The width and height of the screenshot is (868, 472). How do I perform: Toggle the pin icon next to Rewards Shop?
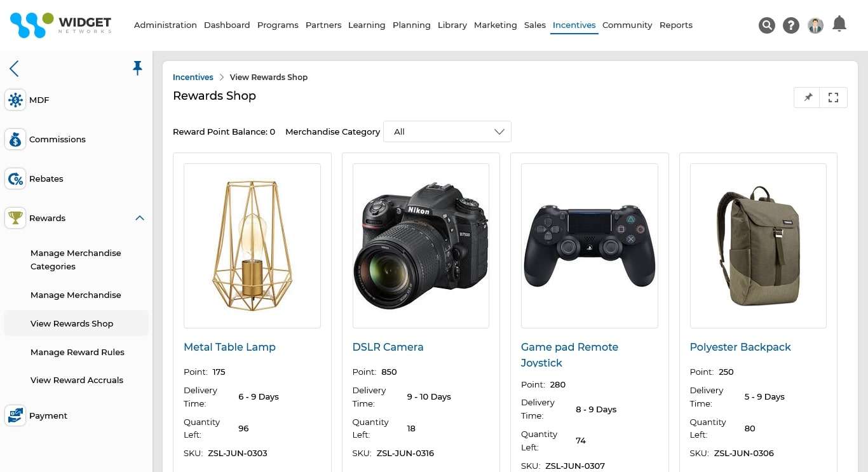[807, 97]
